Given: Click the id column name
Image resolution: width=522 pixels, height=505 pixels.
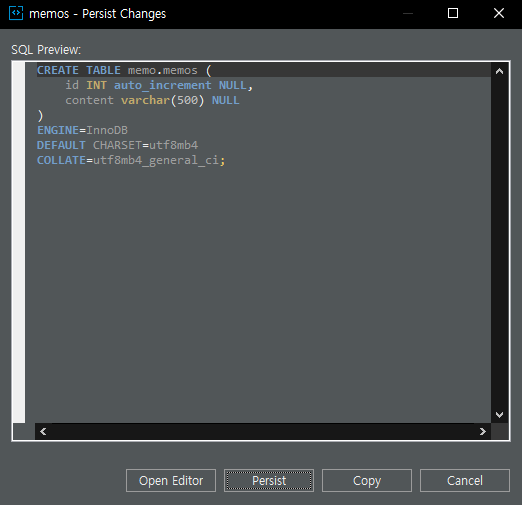Looking at the screenshot, I should click(x=72, y=85).
